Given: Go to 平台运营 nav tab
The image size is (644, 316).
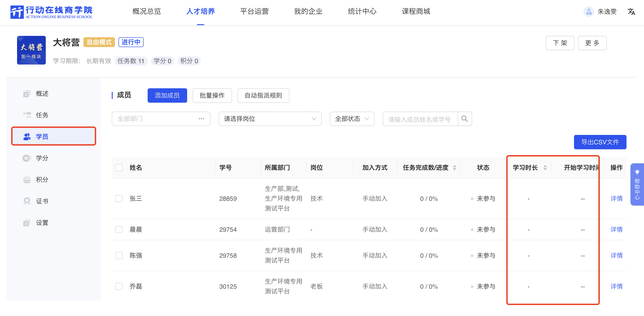Looking at the screenshot, I should tap(254, 11).
